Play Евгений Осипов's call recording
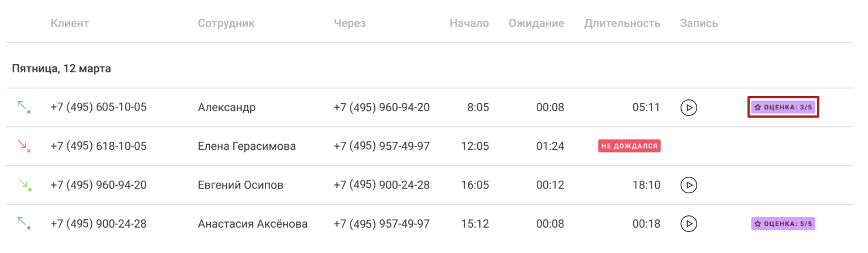The image size is (868, 253). coord(688,185)
